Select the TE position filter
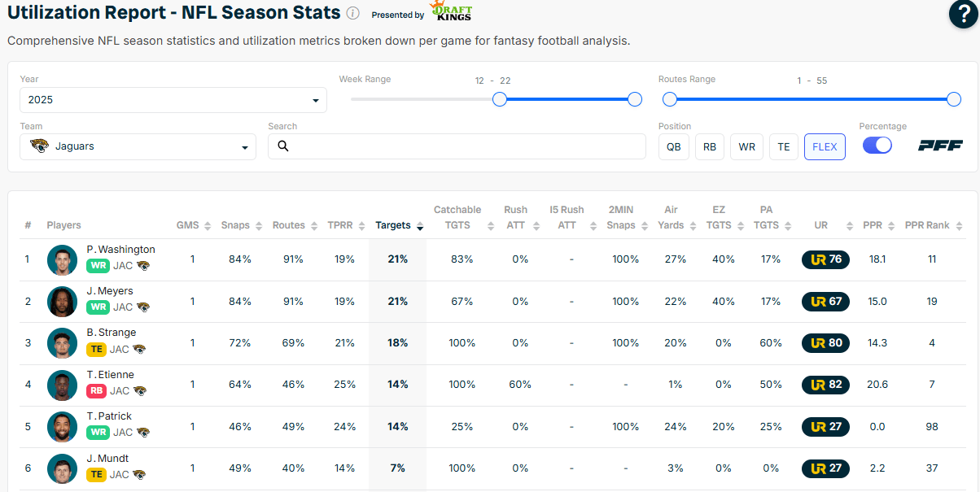Image resolution: width=980 pixels, height=492 pixels. point(784,146)
